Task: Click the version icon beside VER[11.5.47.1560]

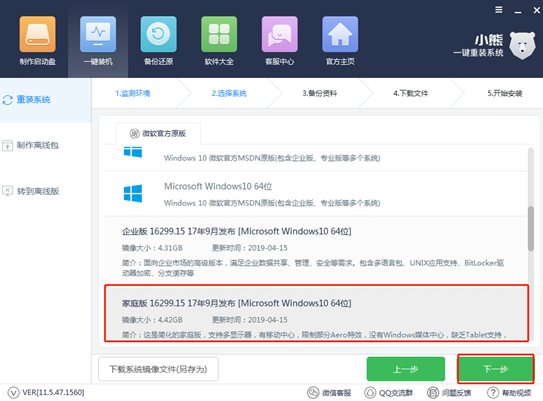Action: 14,393
